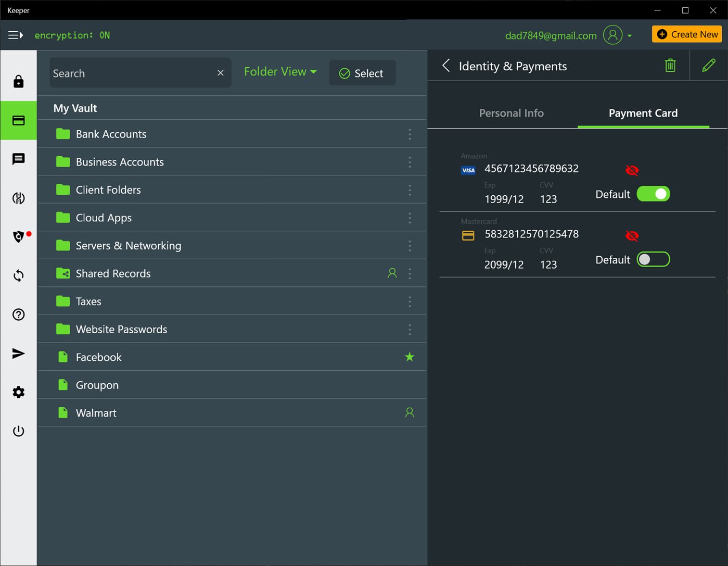Open options menu for Website Passwords folder
The image size is (728, 566).
click(410, 330)
